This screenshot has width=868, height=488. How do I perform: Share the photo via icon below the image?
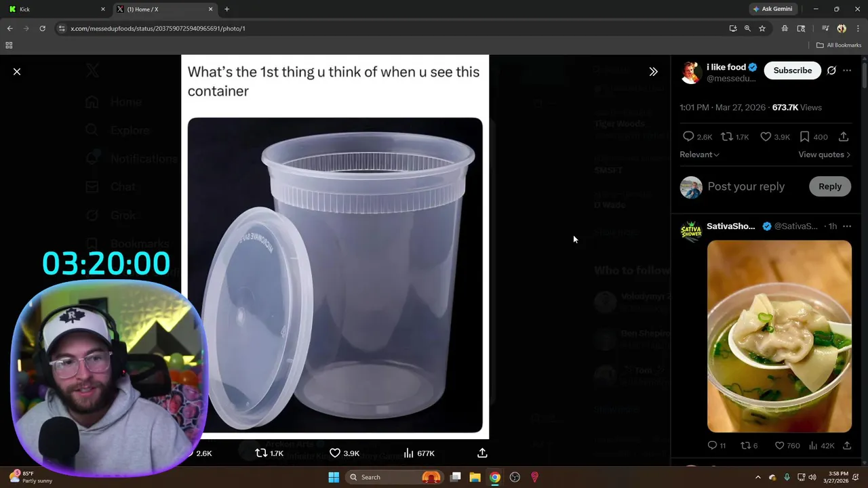(482, 453)
